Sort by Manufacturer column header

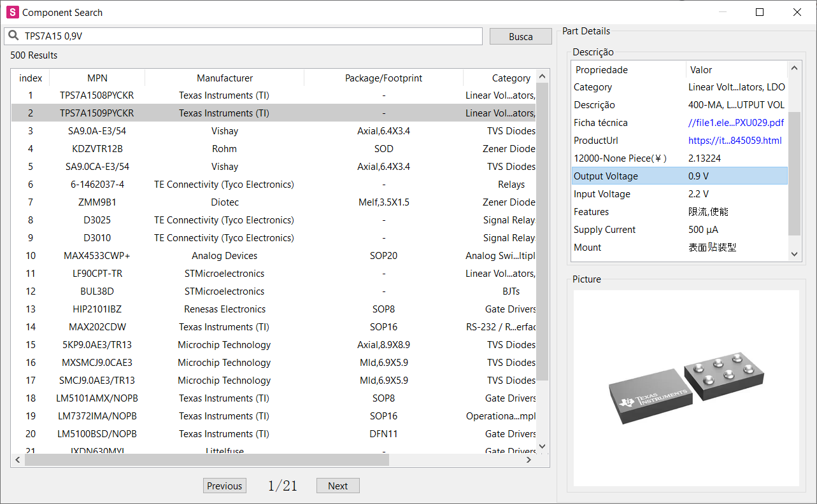[x=225, y=78]
